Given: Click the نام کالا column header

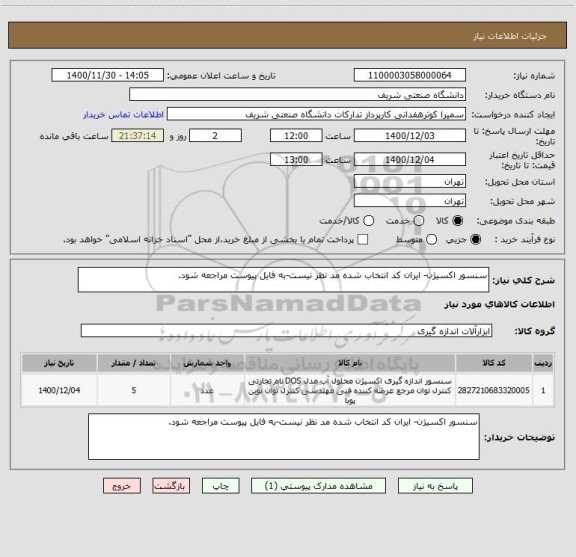Looking at the screenshot, I should click(350, 363).
